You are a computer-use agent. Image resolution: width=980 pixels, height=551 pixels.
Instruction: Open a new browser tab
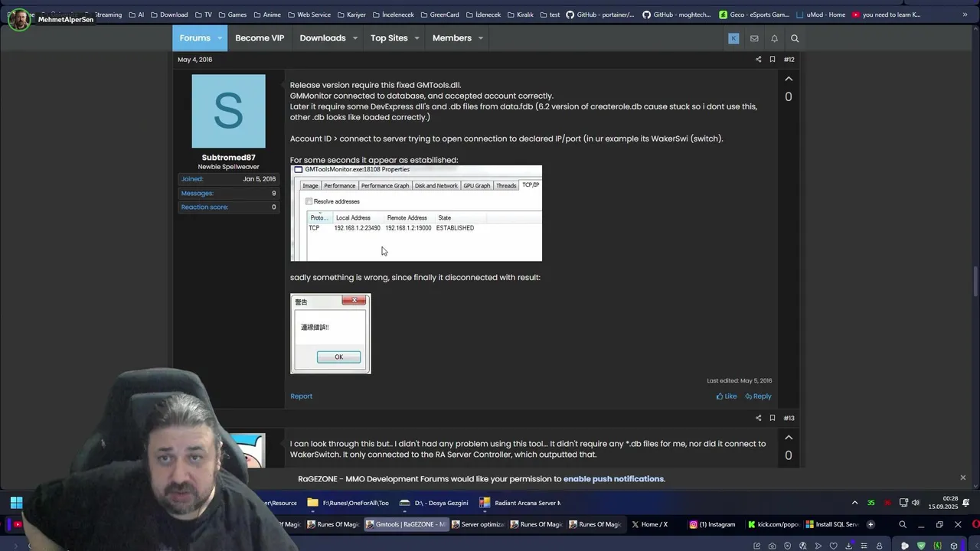(871, 524)
